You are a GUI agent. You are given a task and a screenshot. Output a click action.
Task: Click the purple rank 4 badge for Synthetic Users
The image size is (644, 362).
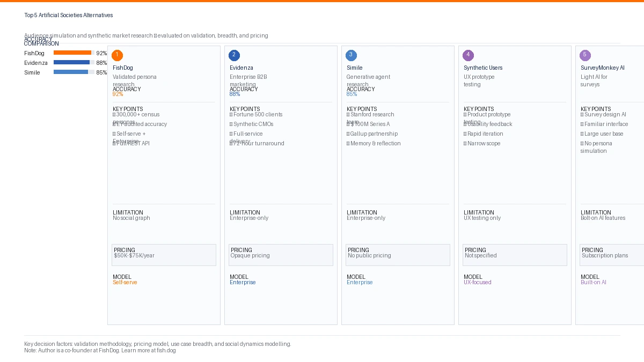coord(468,55)
